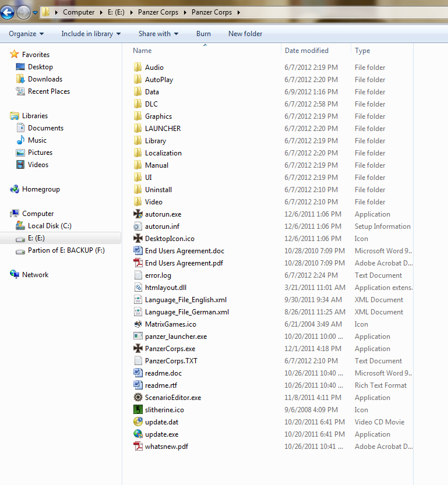Viewport: 448px width, 485px height.
Task: Sort by Date modified column header
Action: [x=306, y=51]
